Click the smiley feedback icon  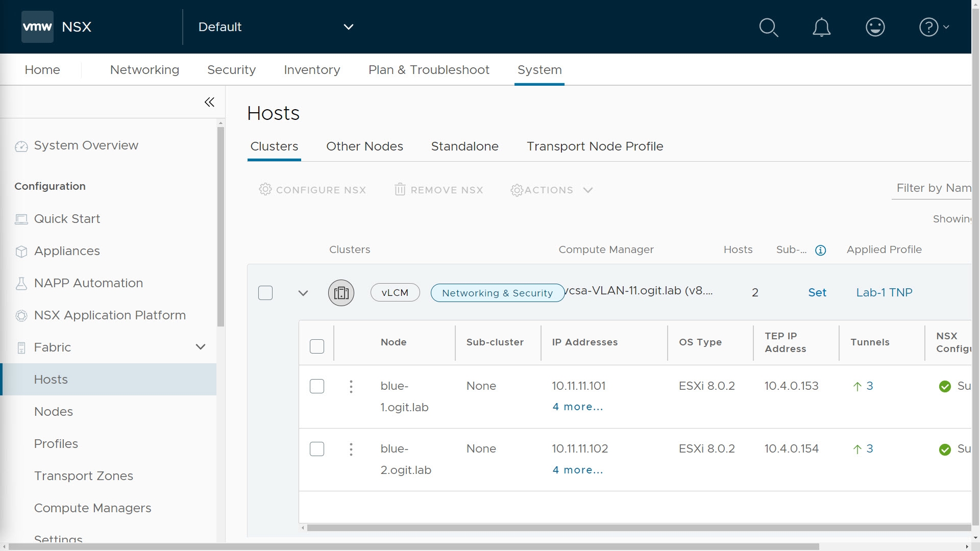click(x=875, y=27)
